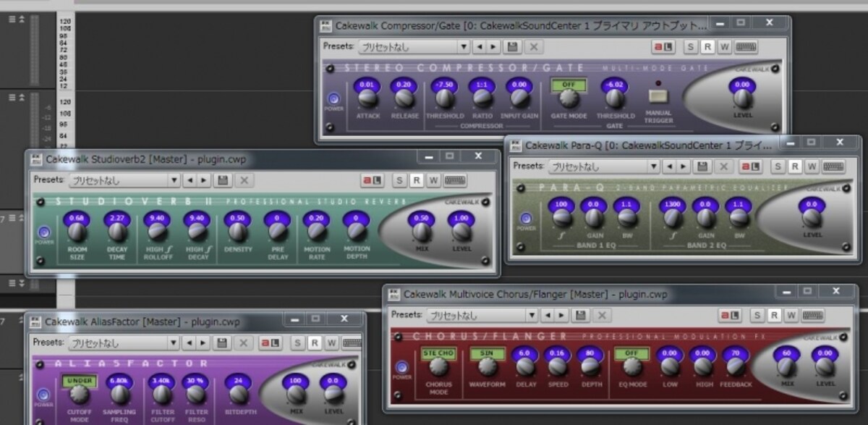This screenshot has height=425, width=868.
Task: Click W automation write button in Para-Q
Action: point(812,167)
